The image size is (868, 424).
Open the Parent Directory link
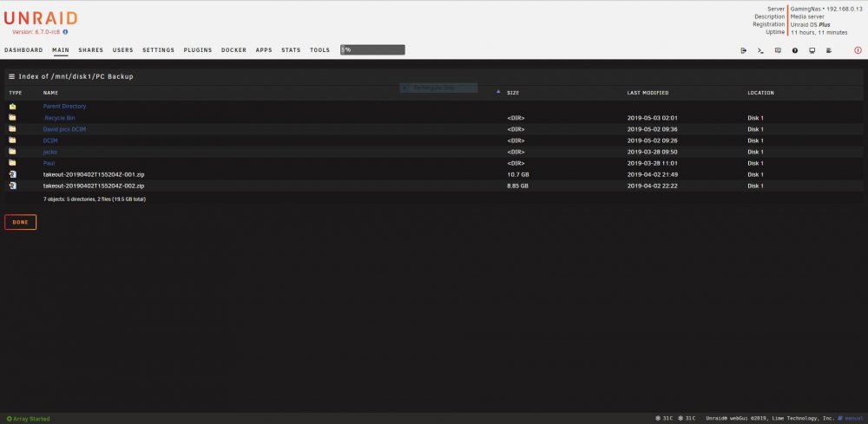(x=64, y=106)
